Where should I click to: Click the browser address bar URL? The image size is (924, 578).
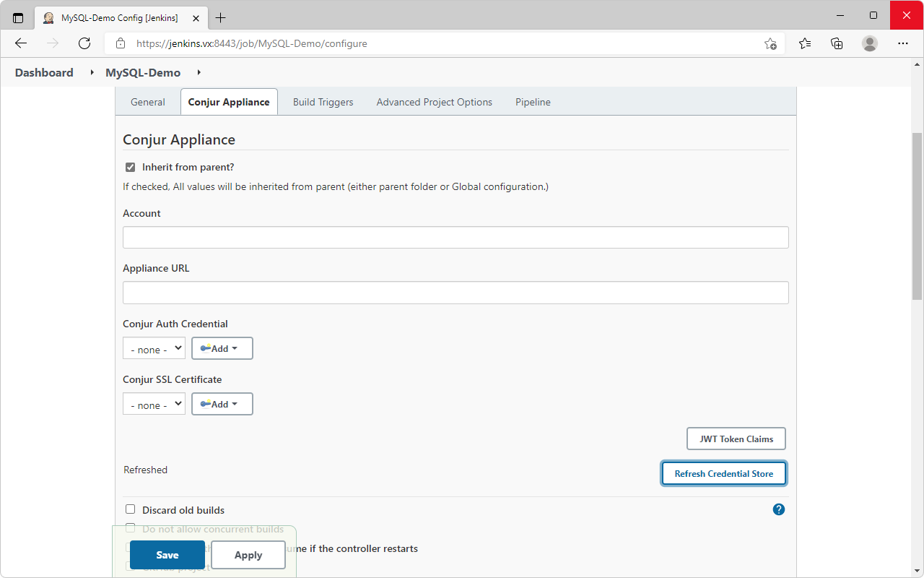click(252, 43)
